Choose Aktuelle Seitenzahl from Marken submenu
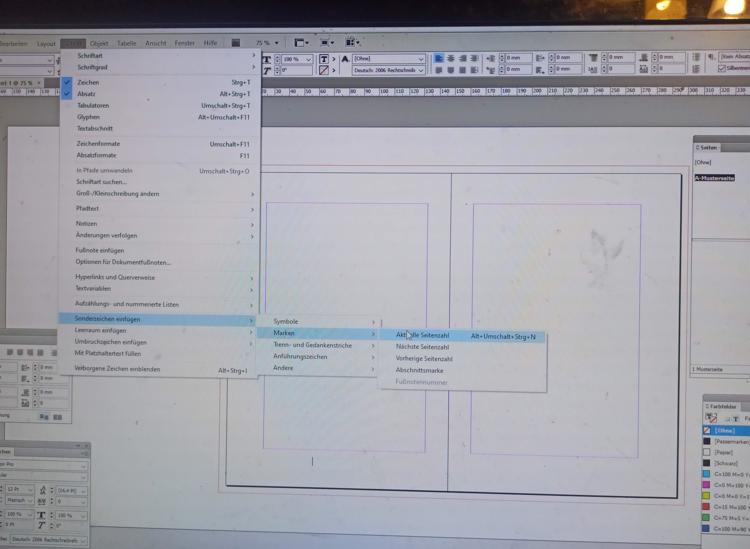This screenshot has width=750, height=549. [463, 336]
